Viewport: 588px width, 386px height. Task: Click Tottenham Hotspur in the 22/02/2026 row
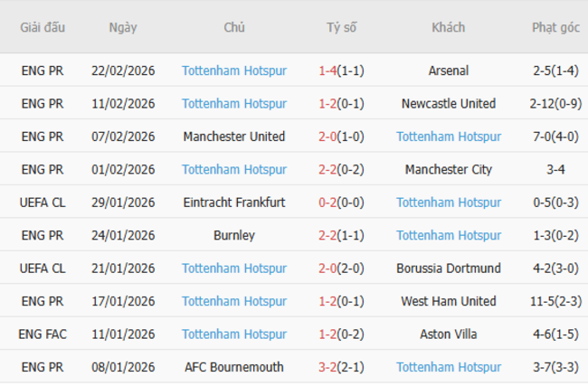click(234, 71)
